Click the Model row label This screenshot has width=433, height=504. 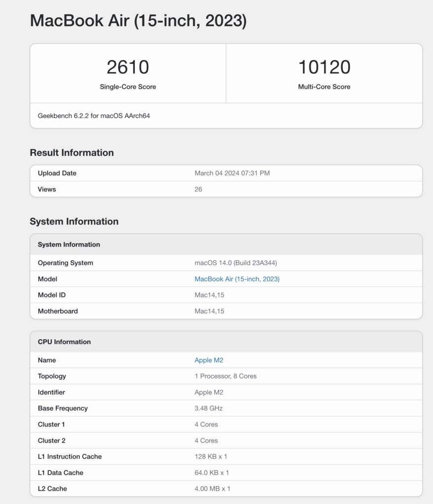tap(47, 279)
